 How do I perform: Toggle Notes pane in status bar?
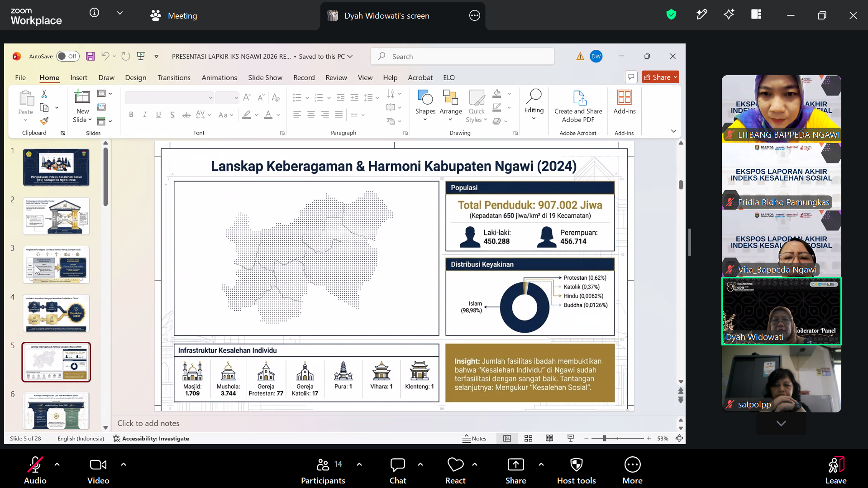[474, 438]
